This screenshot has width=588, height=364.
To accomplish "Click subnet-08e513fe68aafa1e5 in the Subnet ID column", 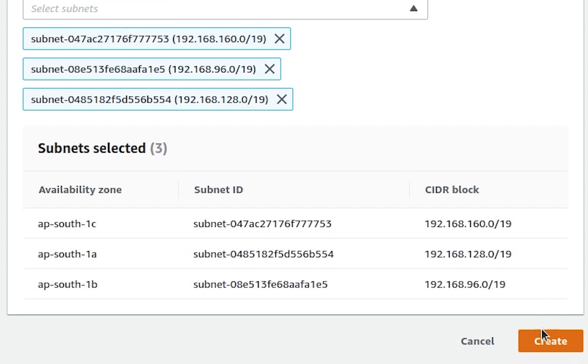I will coord(260,284).
